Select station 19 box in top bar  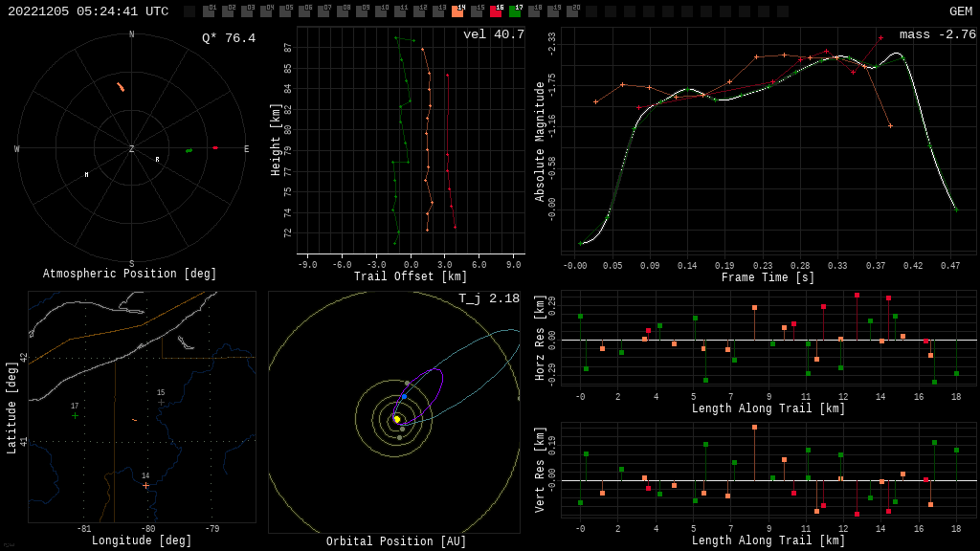553,11
